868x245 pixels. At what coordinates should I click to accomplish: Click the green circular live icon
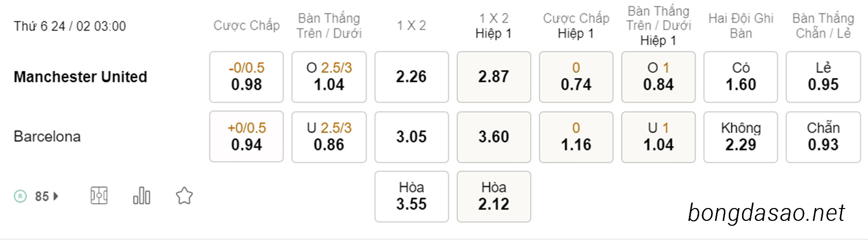point(20,196)
